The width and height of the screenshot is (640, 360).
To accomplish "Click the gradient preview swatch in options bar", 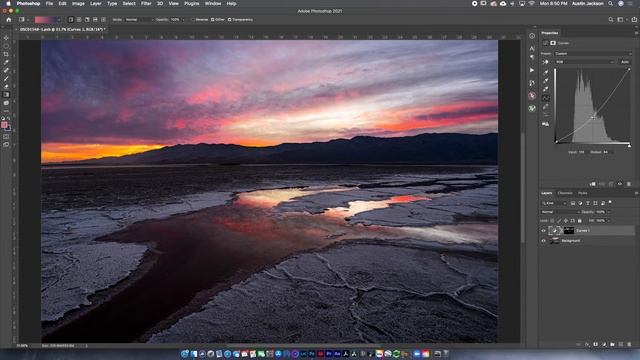I will [45, 20].
